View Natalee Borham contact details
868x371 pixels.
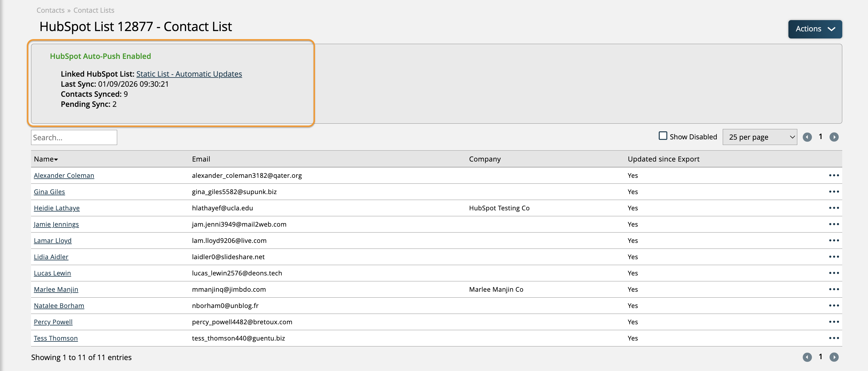[59, 306]
